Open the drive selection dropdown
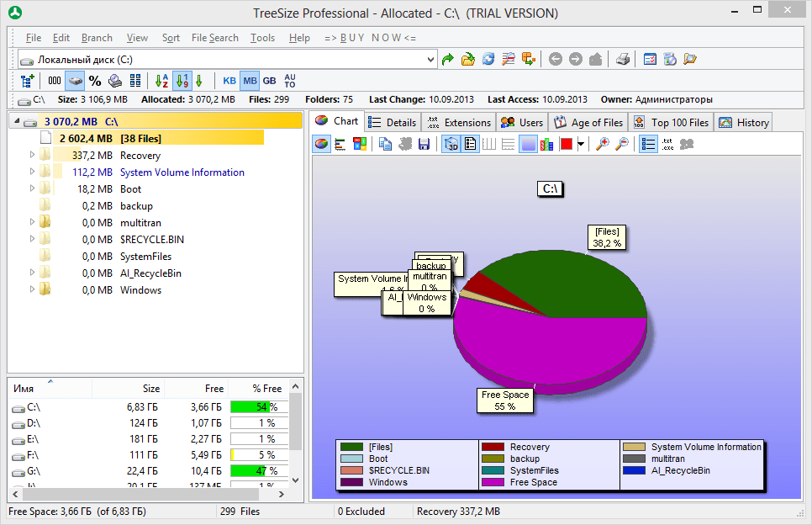Viewport: 812px width, 525px height. point(431,60)
